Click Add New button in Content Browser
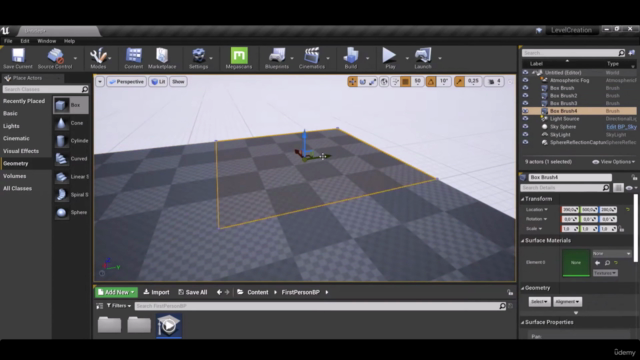640x360 pixels. pos(116,292)
